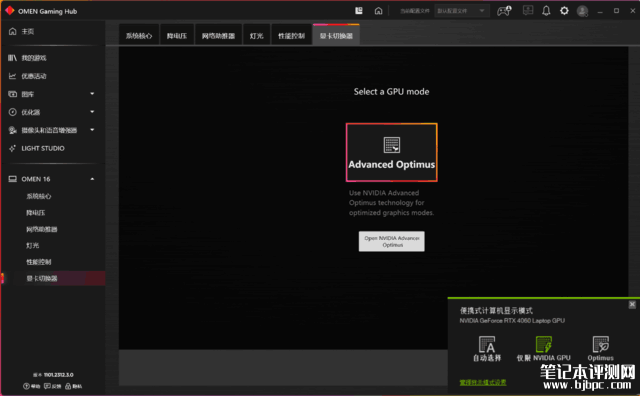640x396 pixels.
Task: Click the OMEN diamond logo in title bar
Action: [10, 11]
